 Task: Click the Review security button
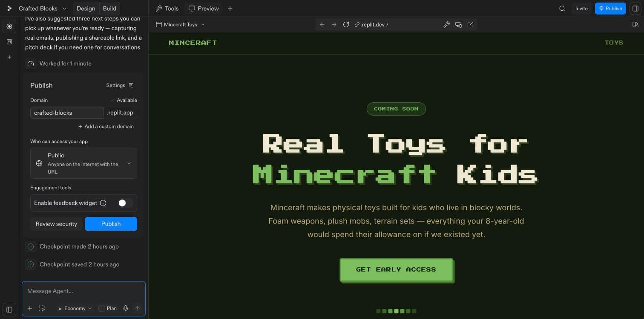pos(56,224)
